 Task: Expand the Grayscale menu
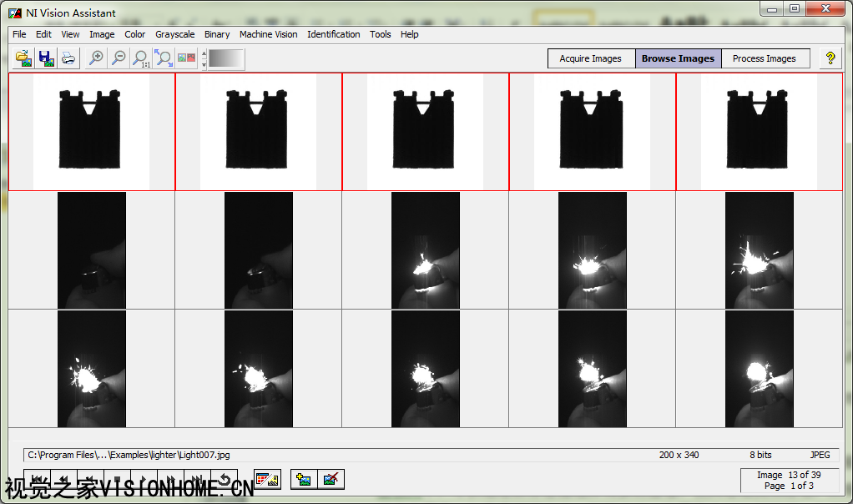174,34
